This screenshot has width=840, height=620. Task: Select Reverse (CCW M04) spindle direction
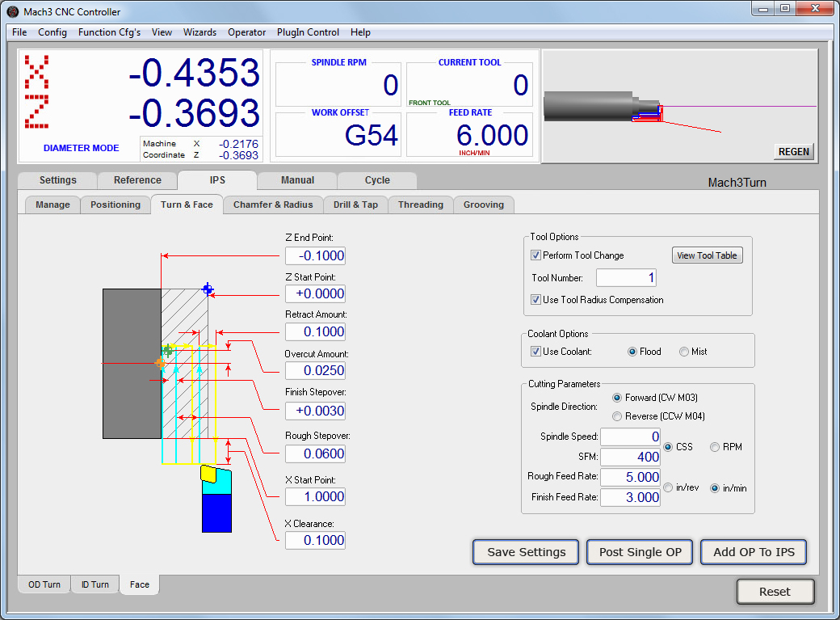(x=617, y=416)
